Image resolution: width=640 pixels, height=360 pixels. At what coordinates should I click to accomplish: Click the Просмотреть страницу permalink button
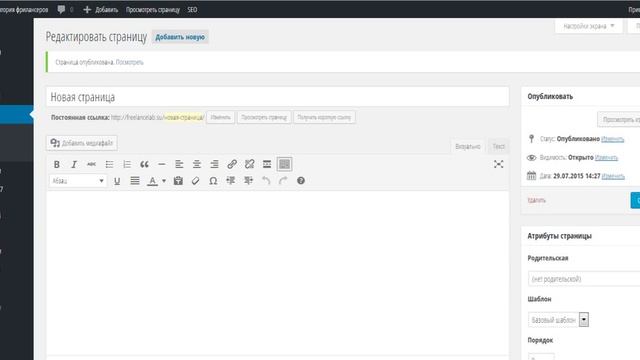click(264, 118)
